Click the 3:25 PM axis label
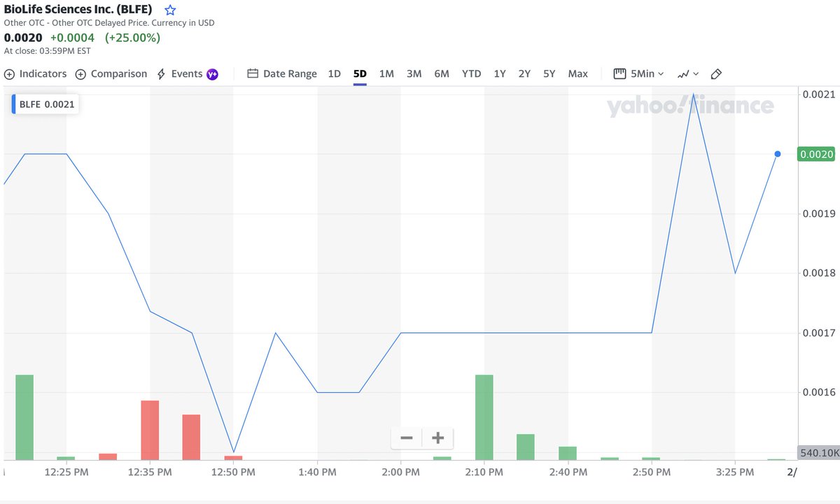The width and height of the screenshot is (840, 504). [735, 472]
